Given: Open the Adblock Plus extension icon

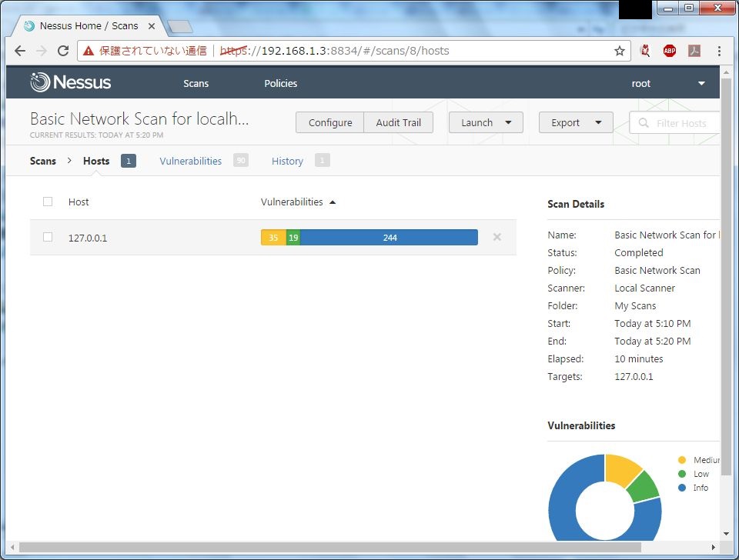Looking at the screenshot, I should (669, 51).
